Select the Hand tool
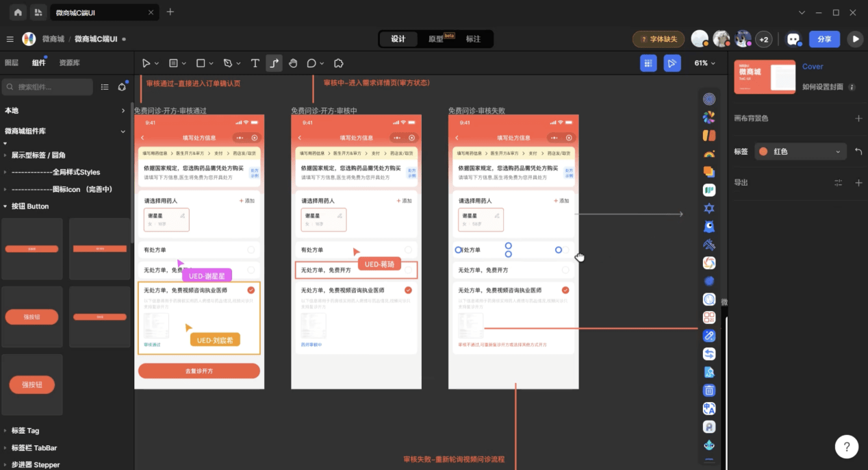The height and width of the screenshot is (470, 868). click(x=293, y=63)
